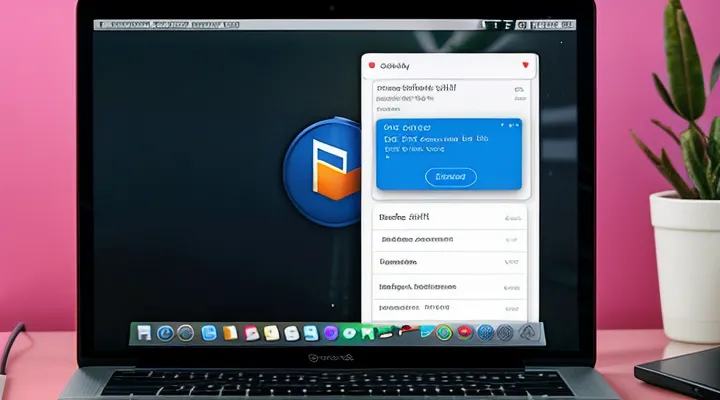The width and height of the screenshot is (720, 400).
Task: Click the pink document icon in the dock
Action: (x=251, y=333)
